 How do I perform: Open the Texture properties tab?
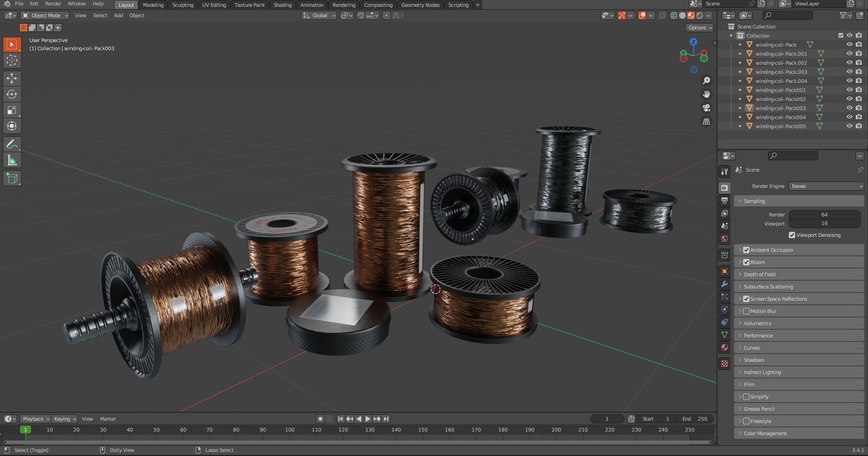(725, 364)
